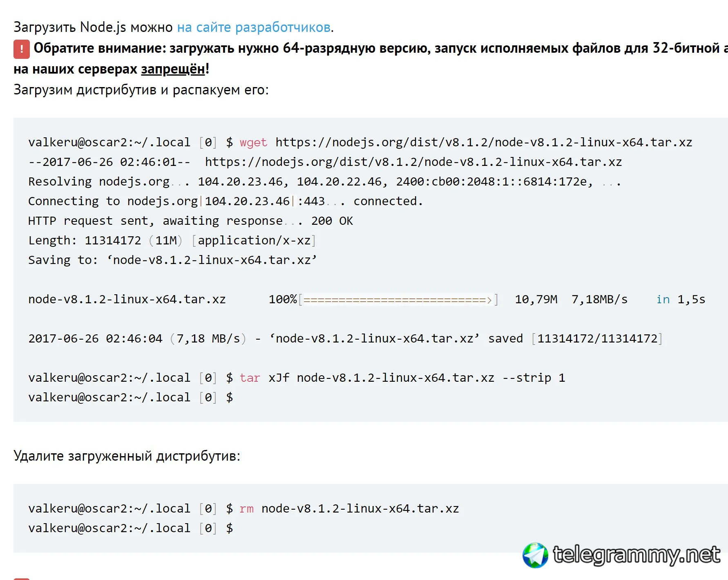Click the 100% wget download progress bar
728x580 pixels.
pyautogui.click(x=398, y=300)
